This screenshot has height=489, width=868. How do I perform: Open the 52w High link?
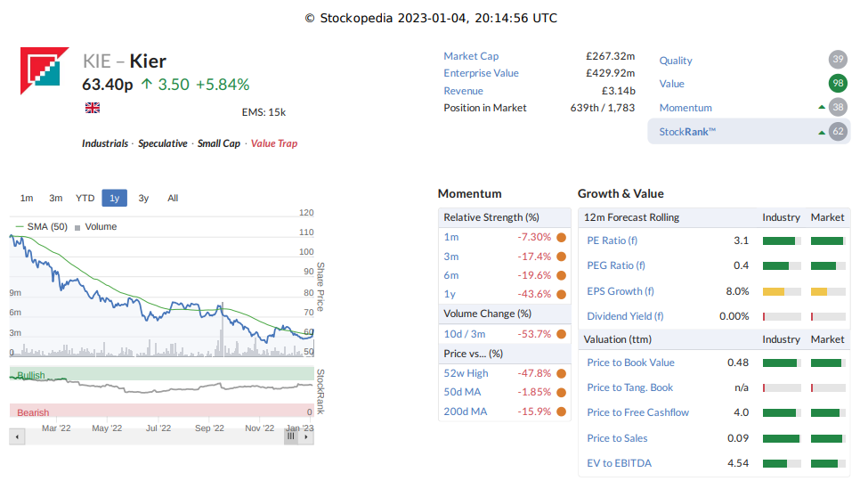click(x=466, y=373)
